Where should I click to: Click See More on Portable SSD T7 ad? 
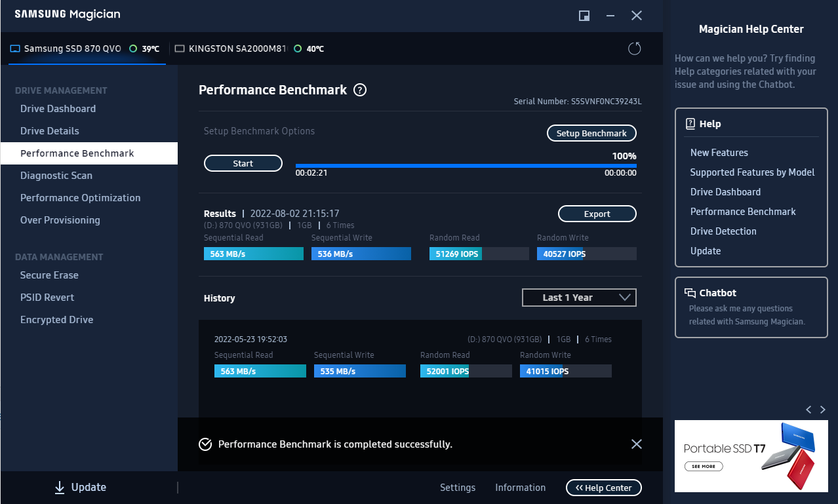[704, 467]
